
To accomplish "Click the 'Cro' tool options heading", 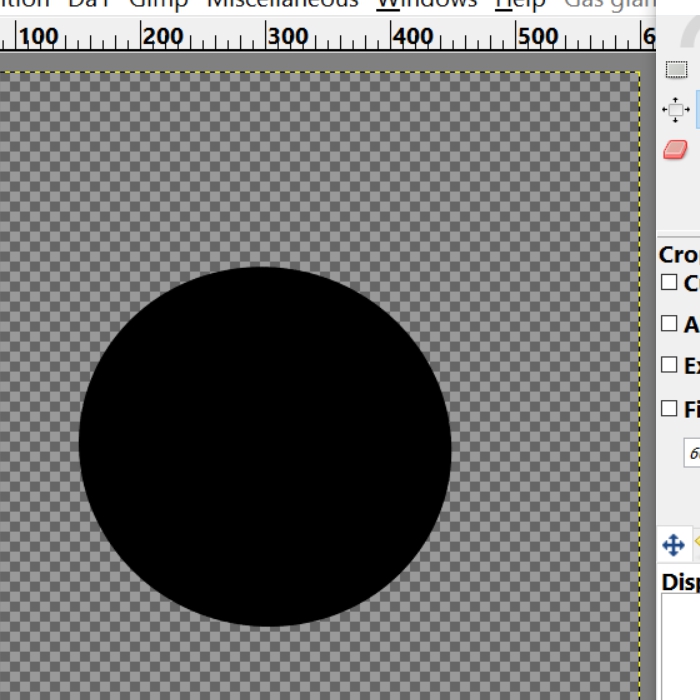I will tap(679, 255).
